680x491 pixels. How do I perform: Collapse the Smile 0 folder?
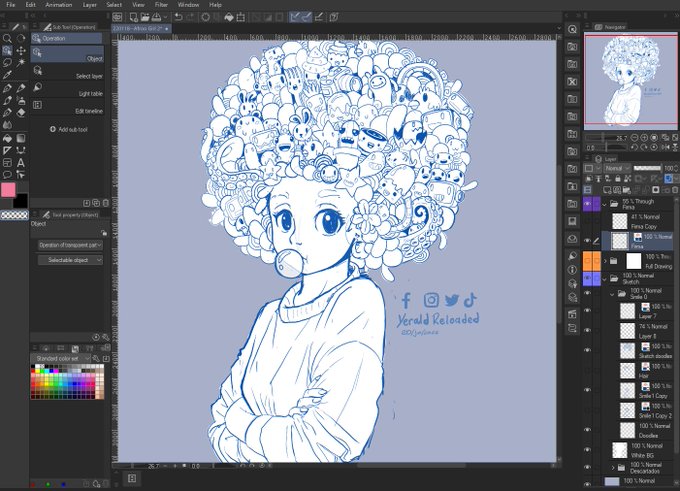click(612, 294)
